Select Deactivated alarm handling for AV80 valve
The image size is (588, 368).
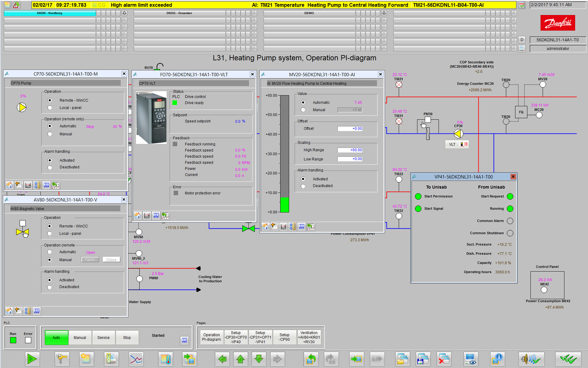point(49,287)
